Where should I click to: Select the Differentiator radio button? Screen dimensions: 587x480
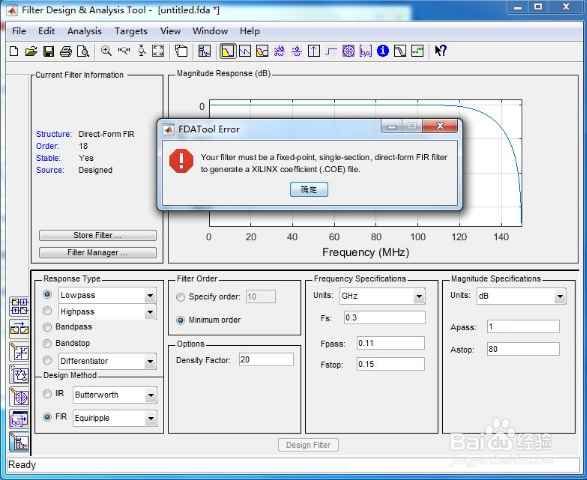pos(47,360)
